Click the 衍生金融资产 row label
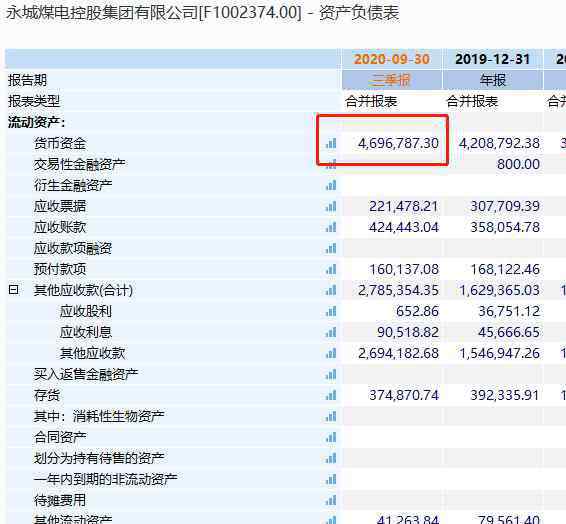The height and width of the screenshot is (524, 566). 73,185
